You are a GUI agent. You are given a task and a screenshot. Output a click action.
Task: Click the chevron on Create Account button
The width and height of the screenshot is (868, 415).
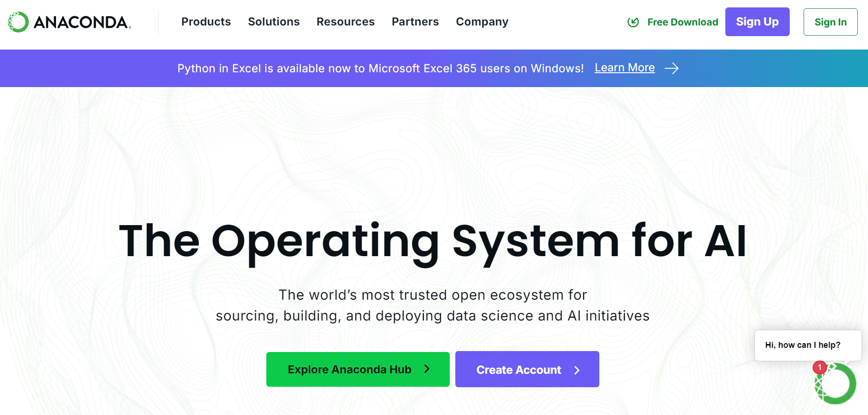pyautogui.click(x=577, y=370)
